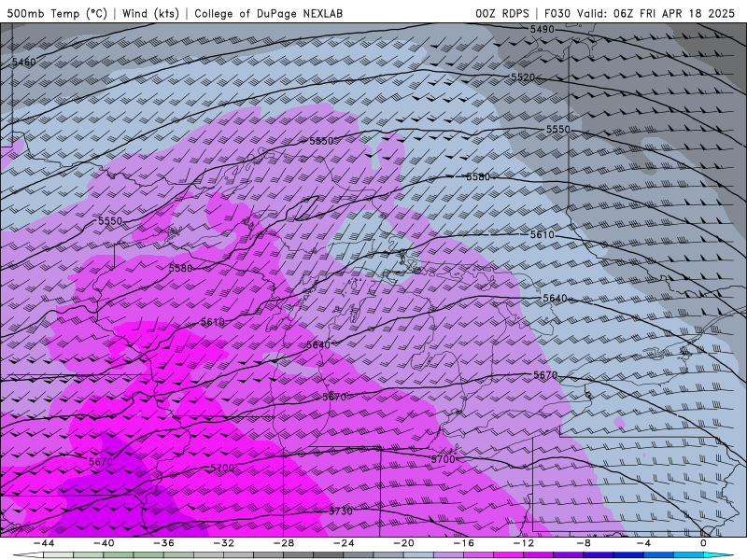Click the -44 tick on the temperature scale
Image resolution: width=747 pixels, height=560 pixels.
pyautogui.click(x=44, y=543)
